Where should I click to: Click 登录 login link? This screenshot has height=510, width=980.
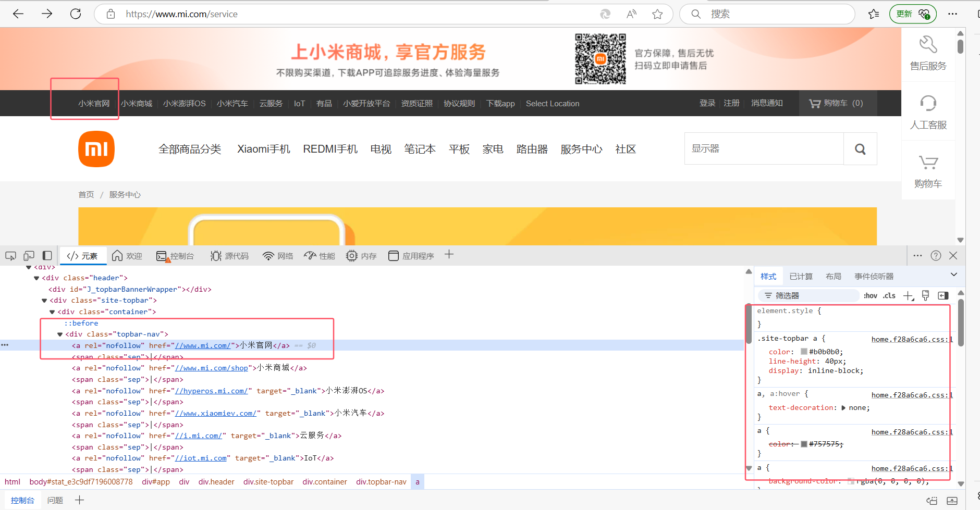(707, 103)
